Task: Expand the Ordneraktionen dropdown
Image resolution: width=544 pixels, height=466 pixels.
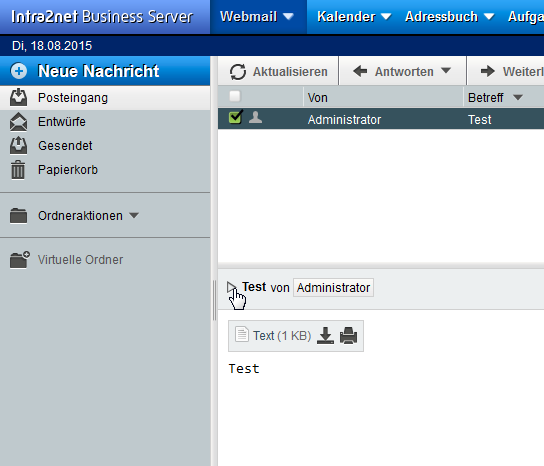Action: coord(134,215)
